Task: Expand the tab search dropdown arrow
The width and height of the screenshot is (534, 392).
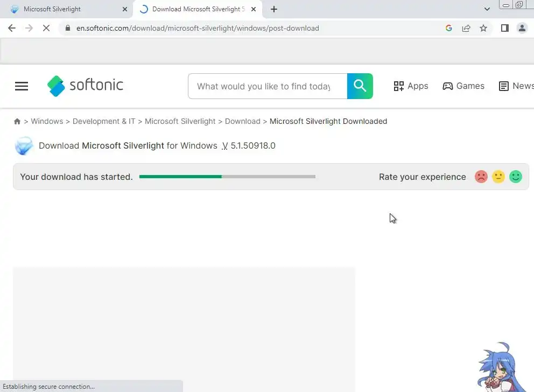Action: point(487,9)
